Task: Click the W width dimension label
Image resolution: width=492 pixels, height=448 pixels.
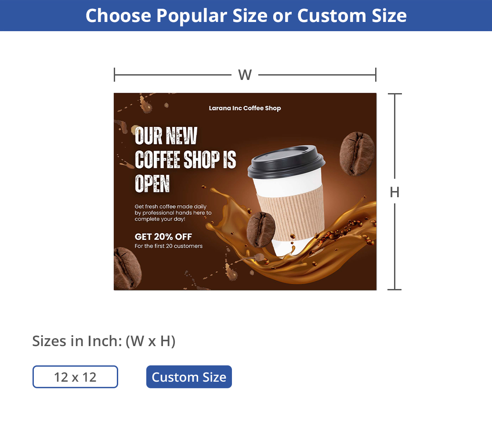Action: point(245,75)
